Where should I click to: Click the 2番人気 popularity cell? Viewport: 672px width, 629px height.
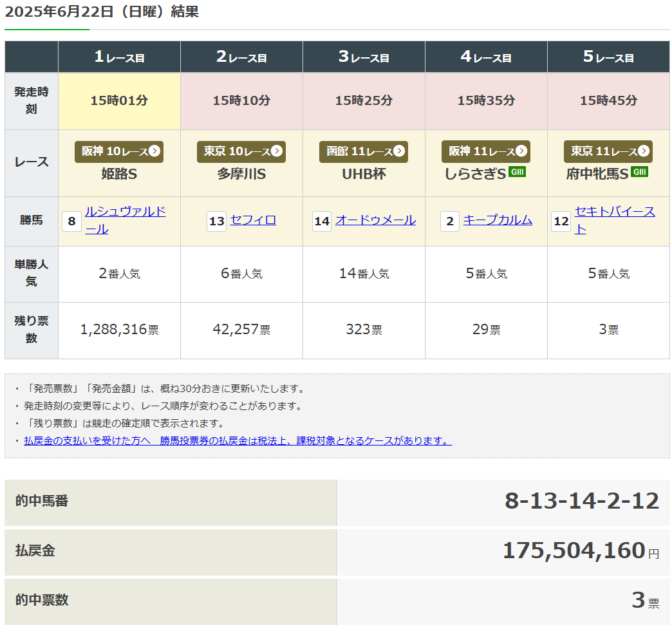tap(119, 274)
